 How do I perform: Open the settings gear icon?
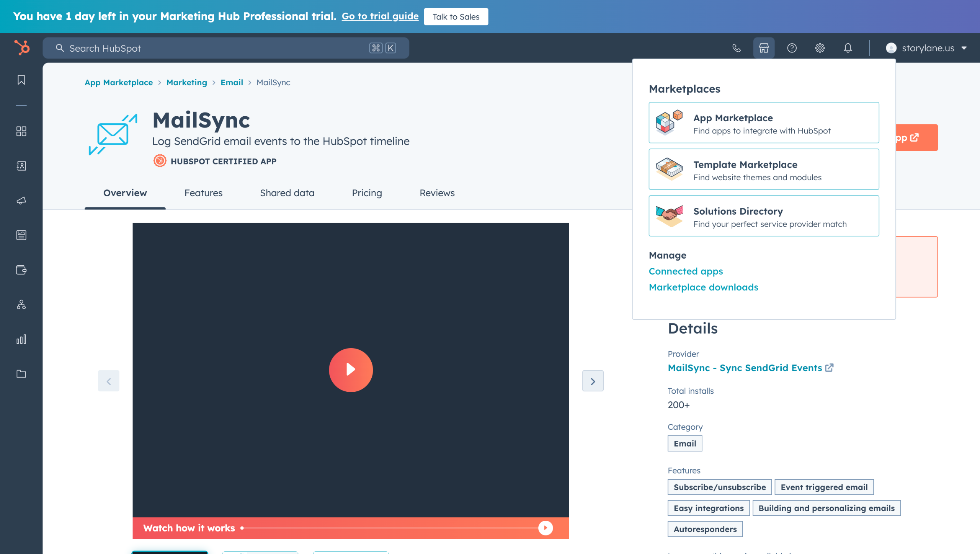820,48
